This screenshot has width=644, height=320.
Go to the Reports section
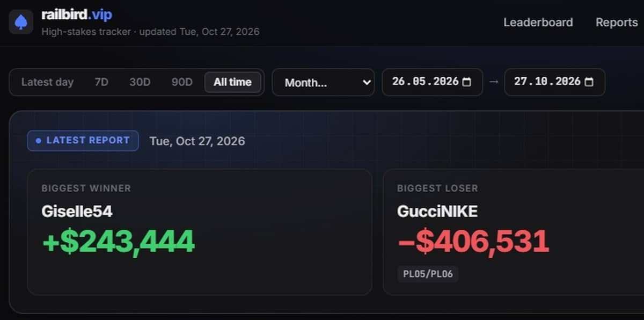point(617,23)
